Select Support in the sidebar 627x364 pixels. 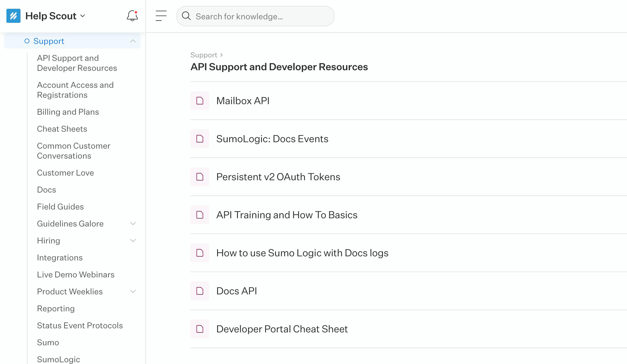49,41
